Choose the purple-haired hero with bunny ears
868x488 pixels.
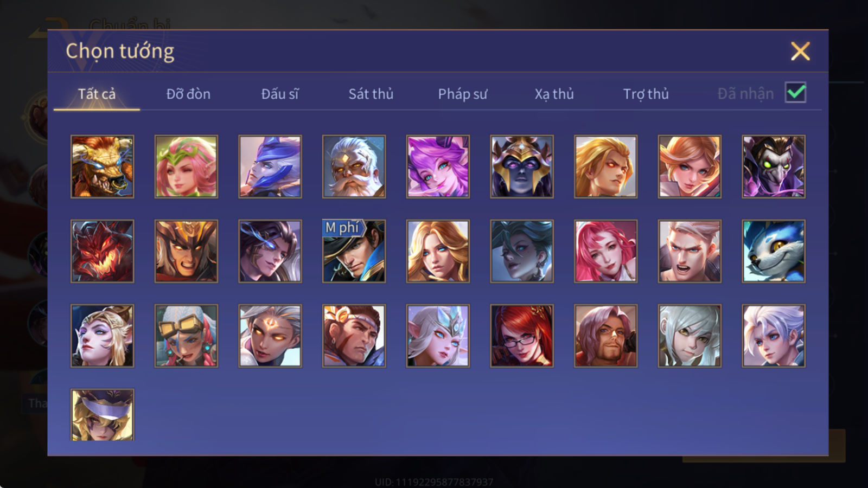(x=438, y=166)
